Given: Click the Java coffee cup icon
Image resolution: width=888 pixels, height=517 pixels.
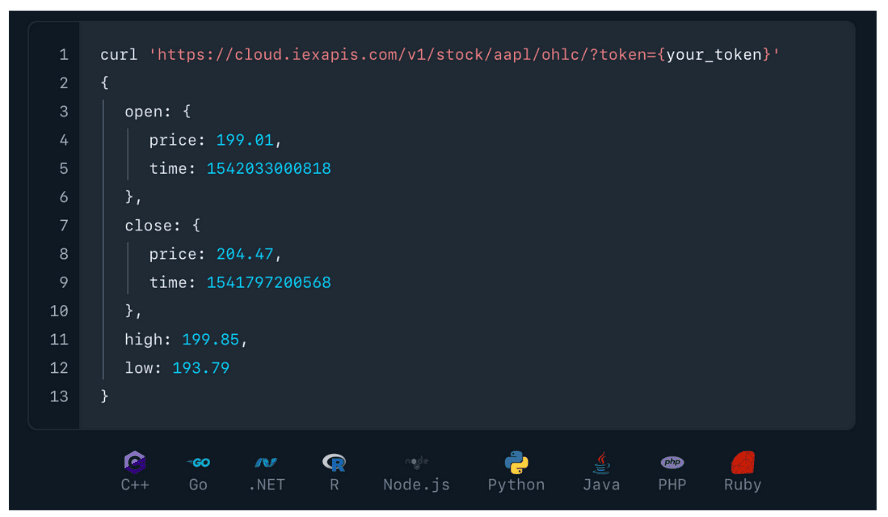Looking at the screenshot, I should click(601, 462).
